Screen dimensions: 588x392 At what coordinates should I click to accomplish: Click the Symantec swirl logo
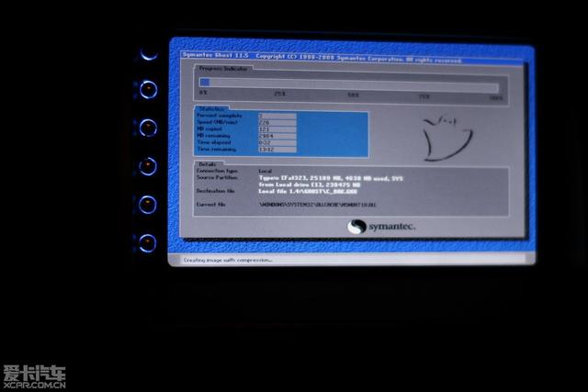click(x=356, y=227)
